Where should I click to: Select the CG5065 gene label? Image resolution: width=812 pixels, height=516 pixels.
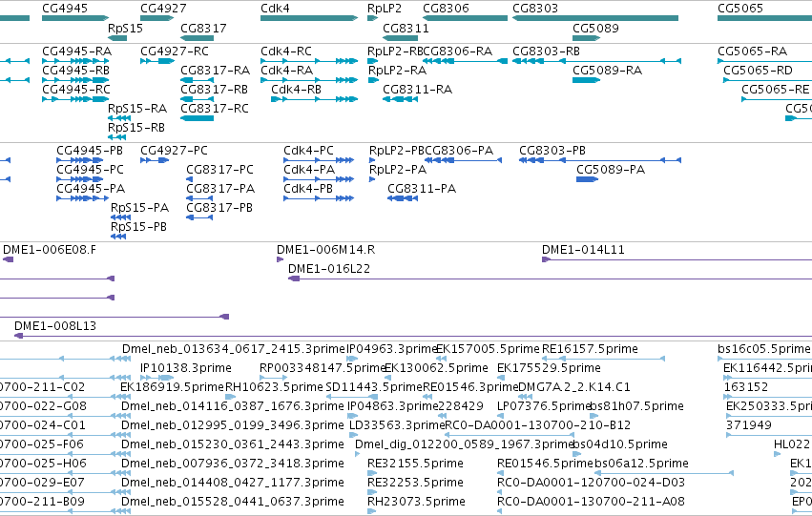(x=740, y=9)
